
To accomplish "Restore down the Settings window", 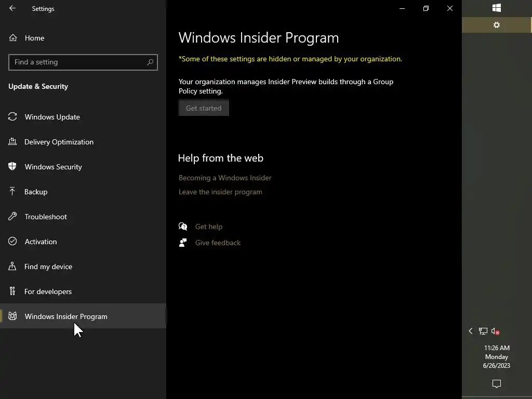I will tap(426, 8).
